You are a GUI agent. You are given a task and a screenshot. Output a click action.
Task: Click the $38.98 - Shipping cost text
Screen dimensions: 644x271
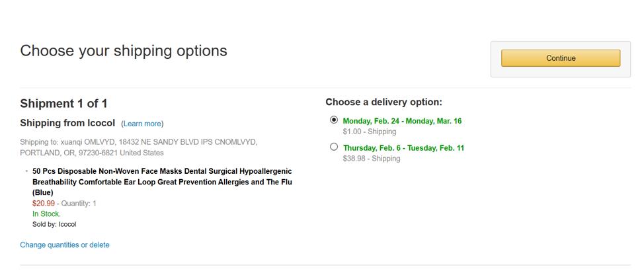tap(372, 159)
